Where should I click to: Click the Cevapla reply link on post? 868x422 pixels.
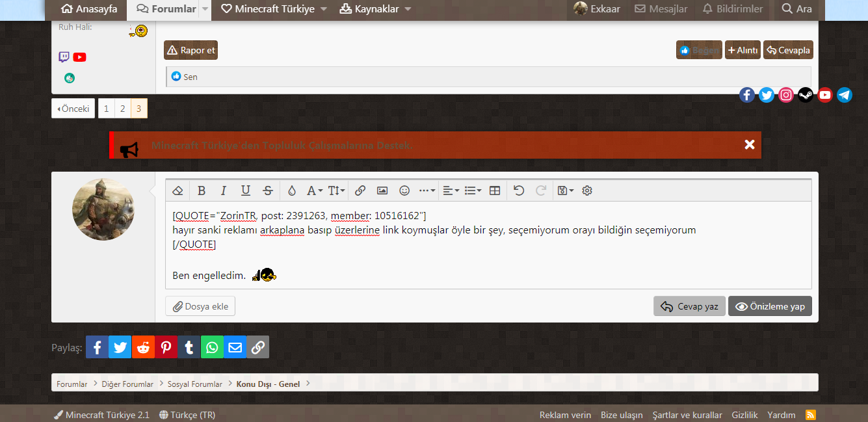coord(788,50)
